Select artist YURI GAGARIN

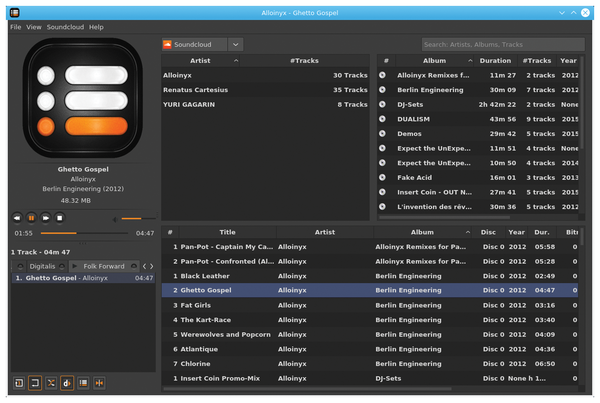coord(265,104)
